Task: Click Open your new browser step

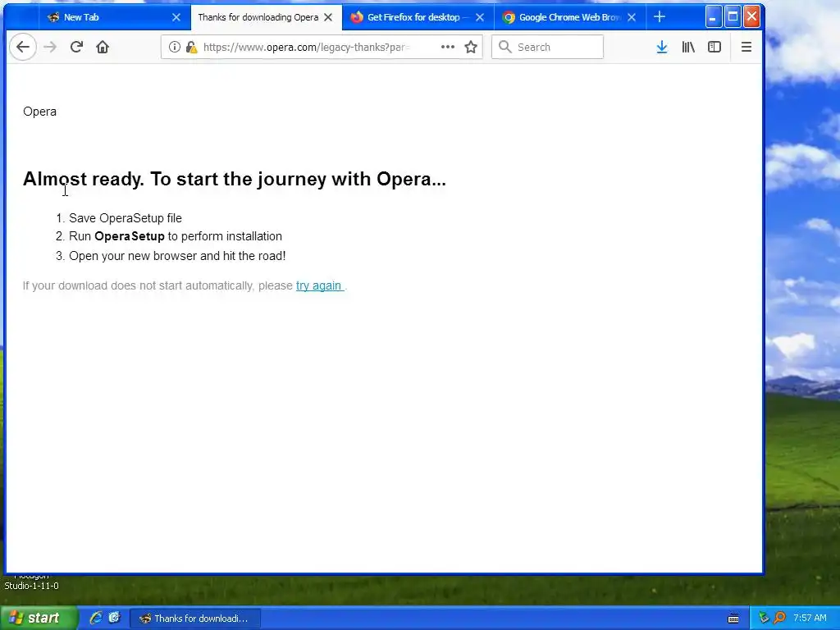Action: point(177,256)
